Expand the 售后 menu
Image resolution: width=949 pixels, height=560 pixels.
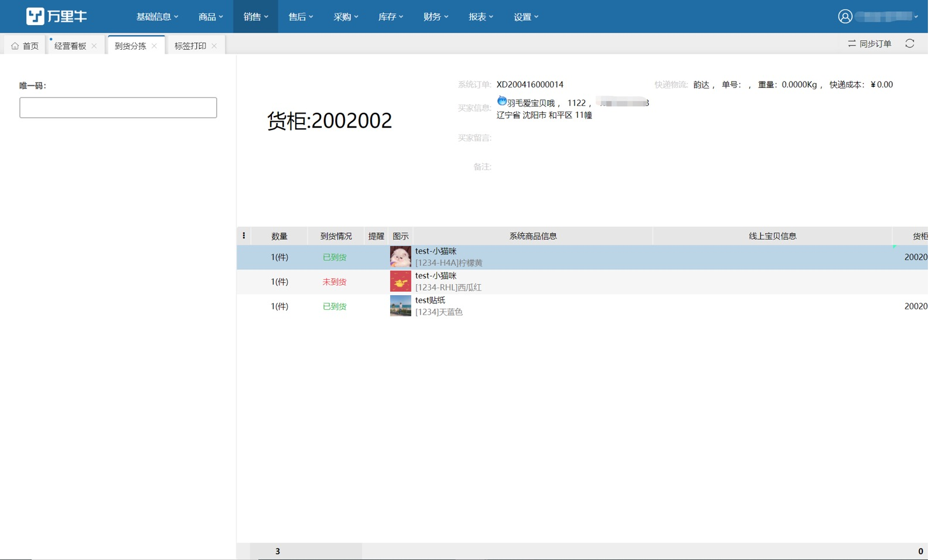(x=301, y=16)
